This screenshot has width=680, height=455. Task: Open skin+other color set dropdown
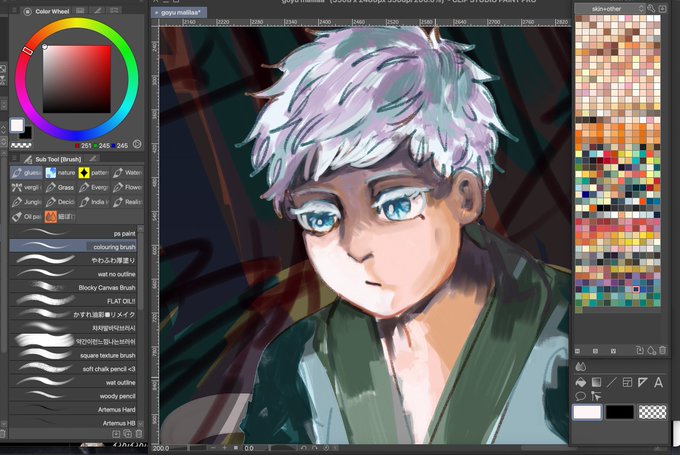tap(610, 8)
